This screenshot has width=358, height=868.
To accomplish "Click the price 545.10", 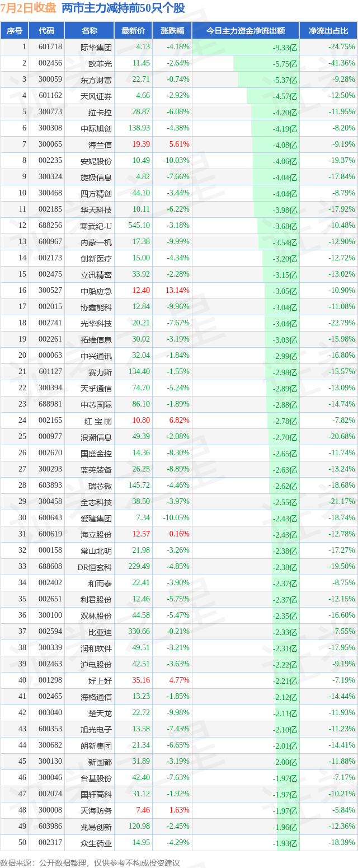I will coord(139,226).
